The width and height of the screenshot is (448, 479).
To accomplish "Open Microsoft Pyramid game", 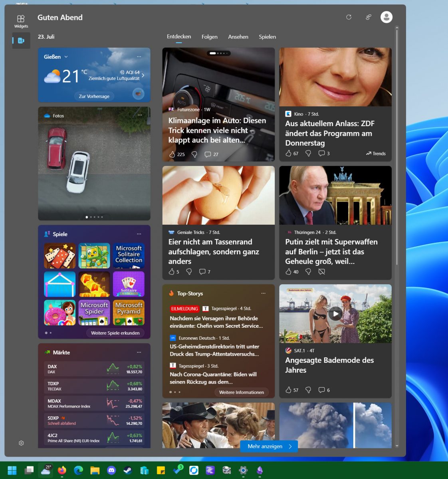I will point(129,312).
